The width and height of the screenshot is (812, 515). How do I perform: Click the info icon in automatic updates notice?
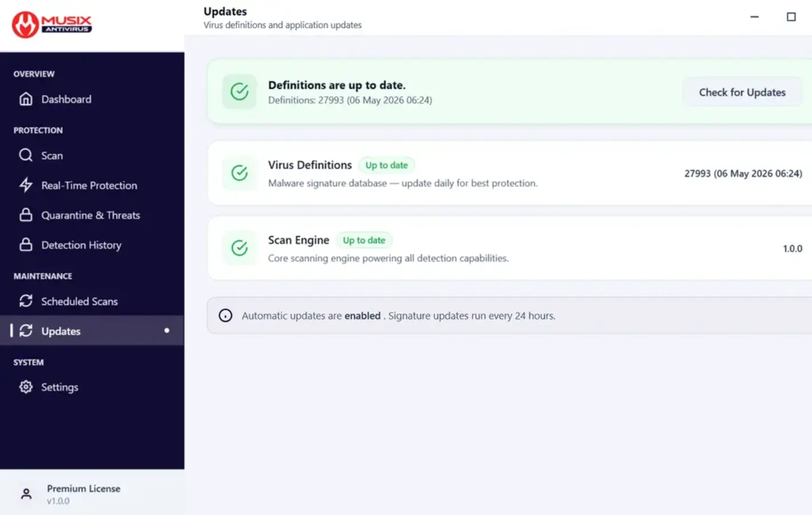tap(226, 316)
